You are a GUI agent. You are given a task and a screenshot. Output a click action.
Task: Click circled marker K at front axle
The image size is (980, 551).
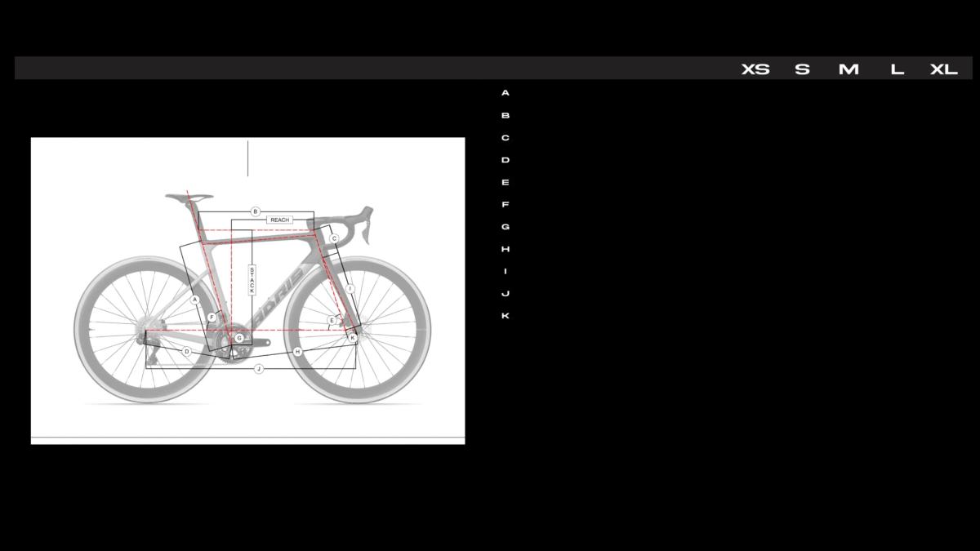(353, 337)
